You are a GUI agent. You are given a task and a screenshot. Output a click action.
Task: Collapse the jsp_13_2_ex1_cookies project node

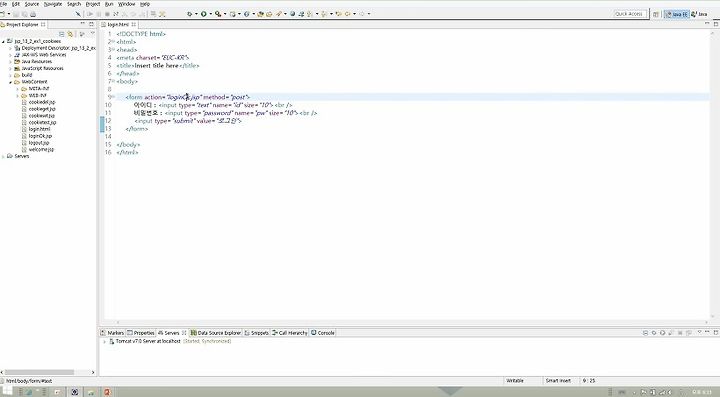(3, 41)
